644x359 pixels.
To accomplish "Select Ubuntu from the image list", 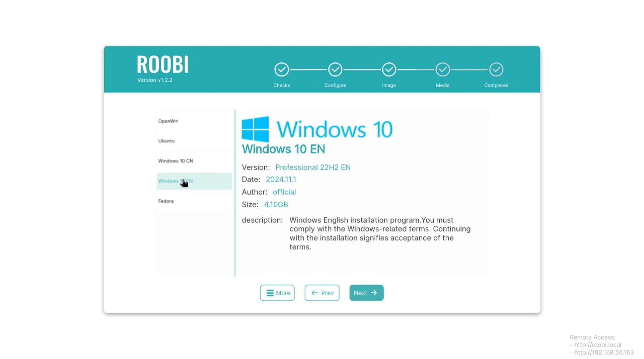I will tap(194, 141).
